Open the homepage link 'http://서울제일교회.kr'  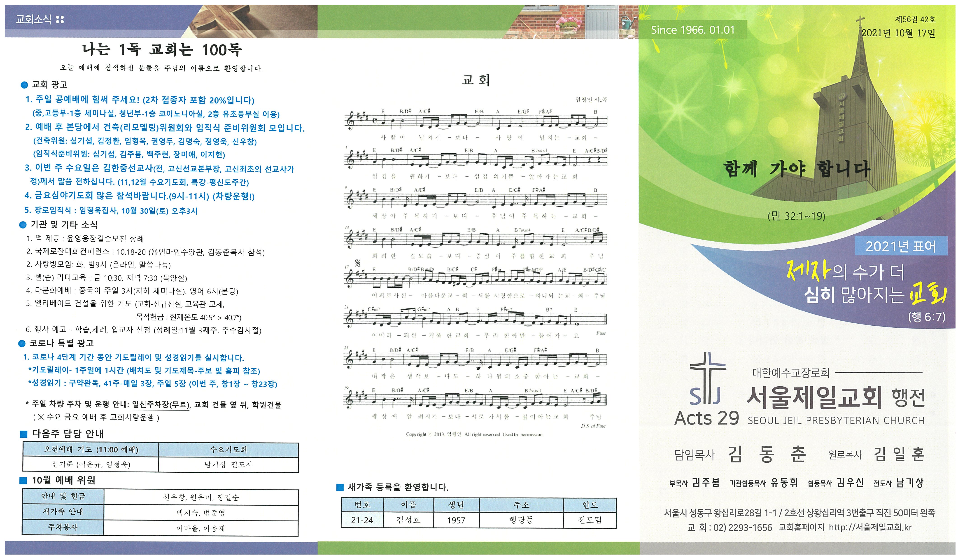871,528
